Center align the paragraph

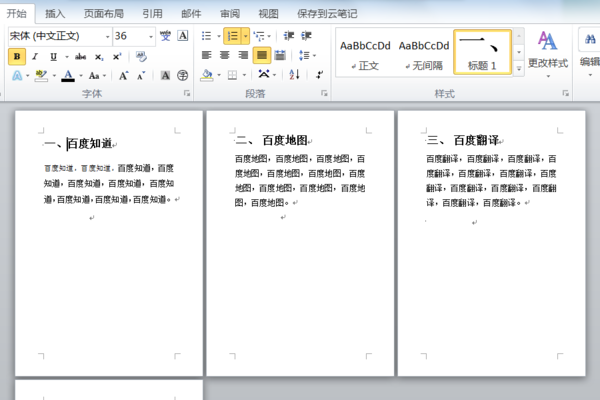click(225, 56)
